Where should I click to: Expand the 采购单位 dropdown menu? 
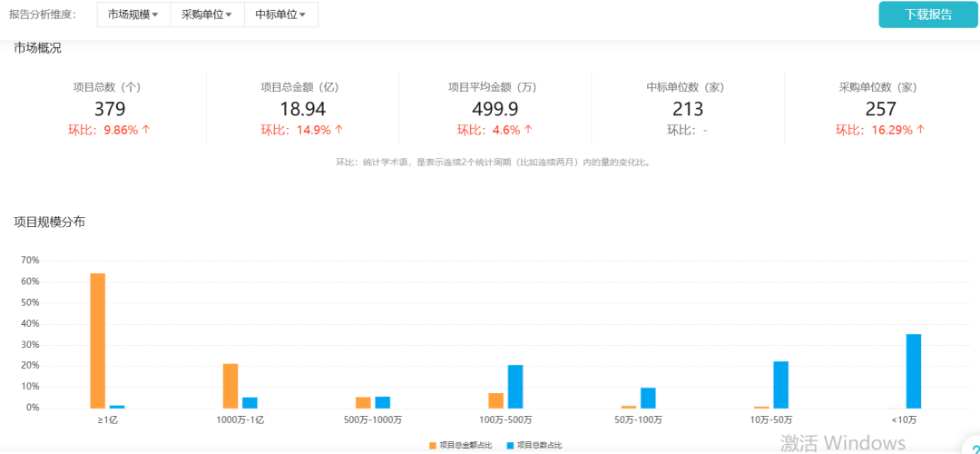pyautogui.click(x=207, y=15)
